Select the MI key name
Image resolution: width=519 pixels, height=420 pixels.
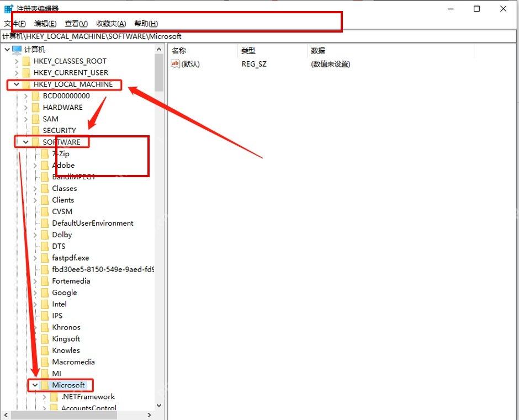pyautogui.click(x=57, y=374)
